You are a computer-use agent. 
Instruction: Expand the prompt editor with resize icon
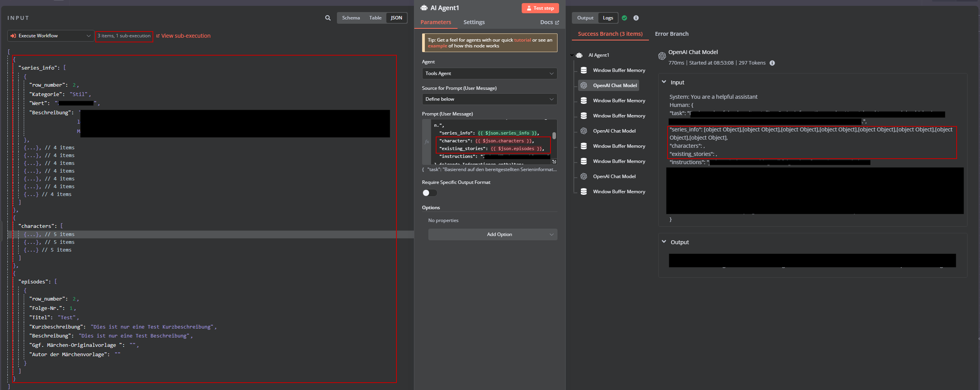[x=554, y=161]
